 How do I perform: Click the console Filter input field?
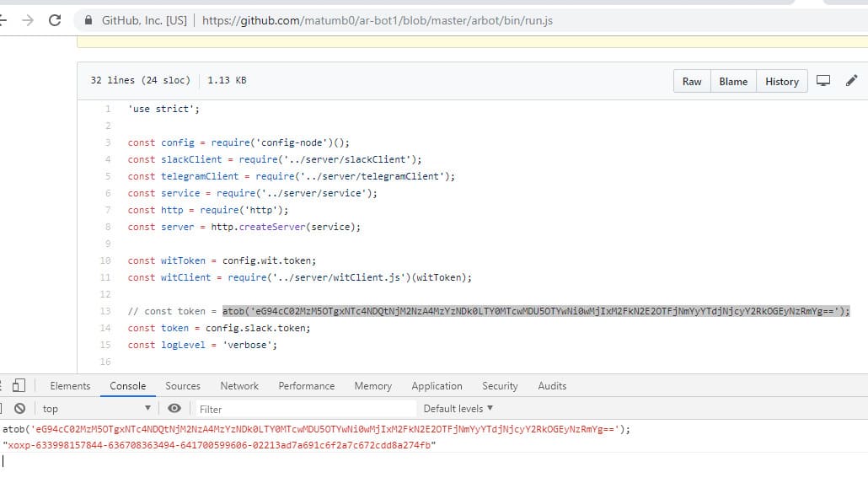click(x=295, y=409)
